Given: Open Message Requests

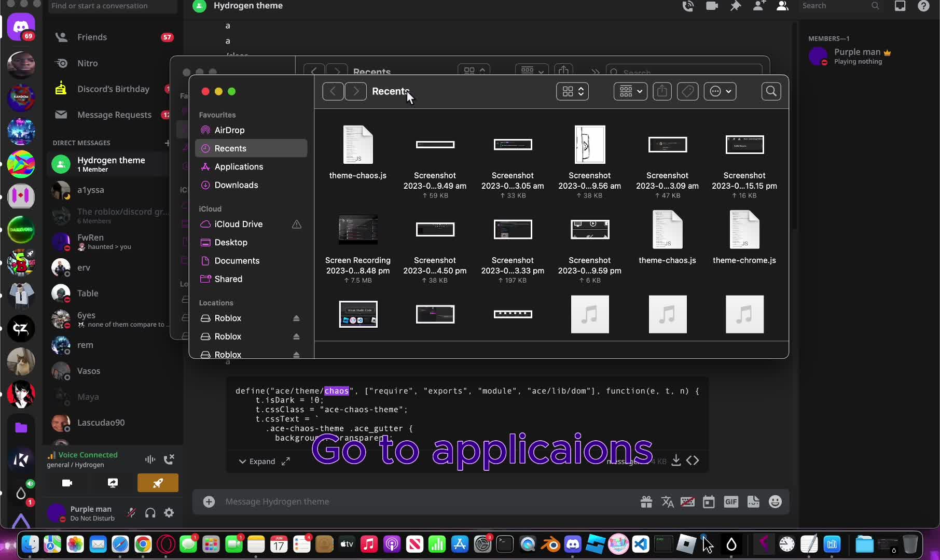Looking at the screenshot, I should (x=115, y=115).
